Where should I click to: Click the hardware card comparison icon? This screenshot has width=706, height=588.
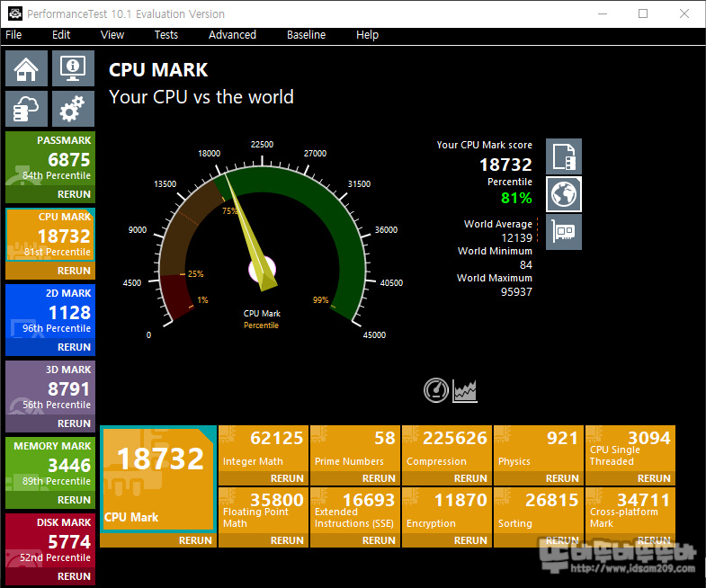pyautogui.click(x=564, y=232)
